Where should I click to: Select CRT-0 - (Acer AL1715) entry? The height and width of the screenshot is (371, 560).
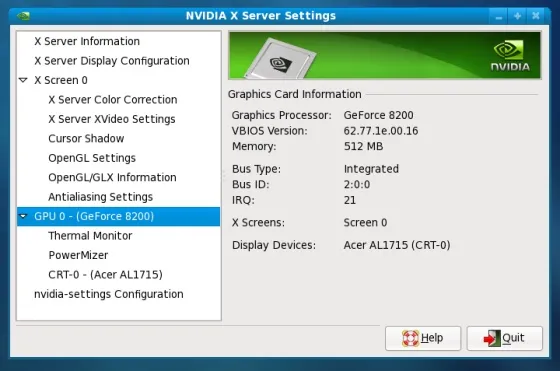point(105,275)
